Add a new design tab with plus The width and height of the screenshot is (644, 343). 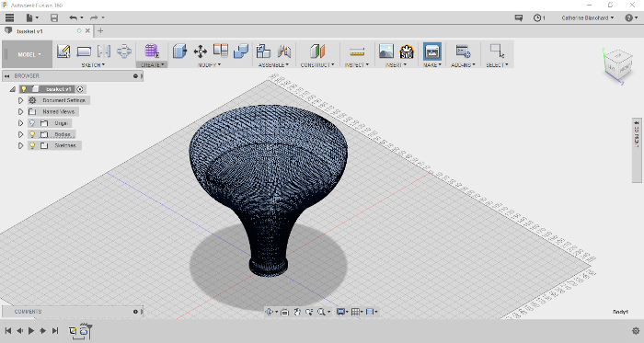tap(100, 30)
